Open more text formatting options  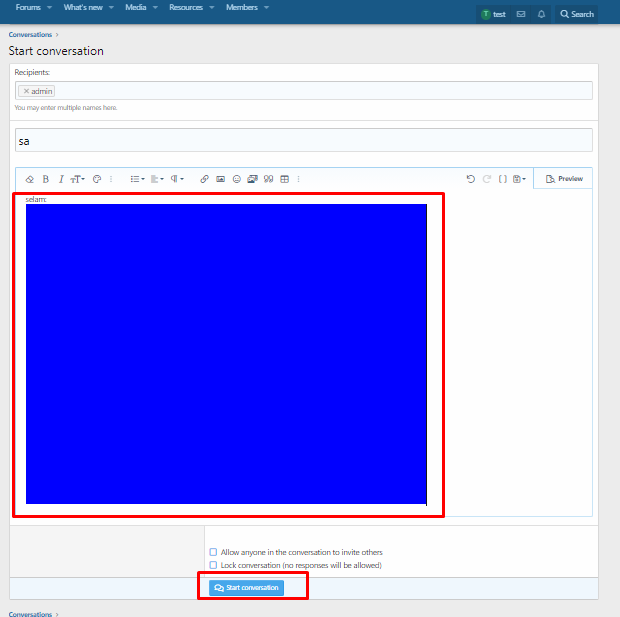pyautogui.click(x=111, y=179)
